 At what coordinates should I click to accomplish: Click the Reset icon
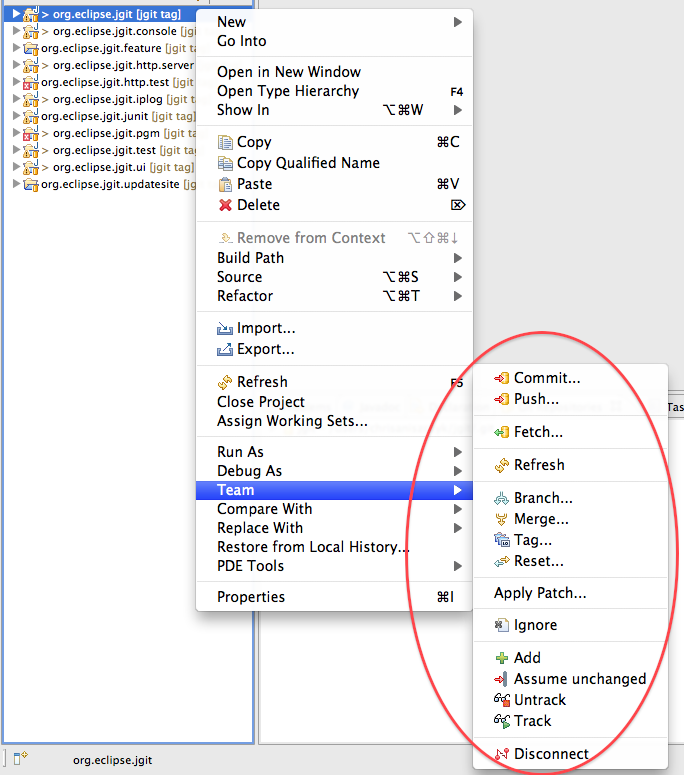tap(501, 561)
